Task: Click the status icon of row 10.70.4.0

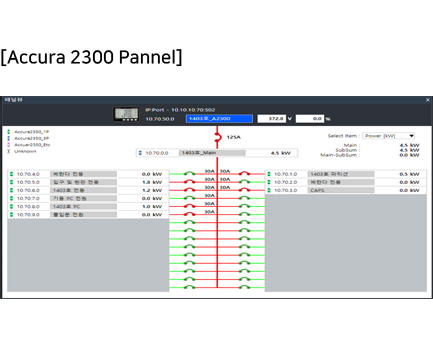Action: click(12, 174)
